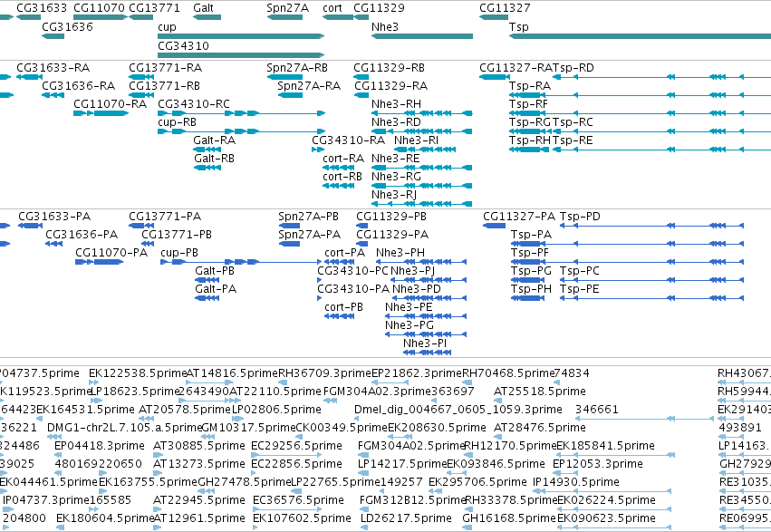This screenshot has width=771, height=532.
Task: Select protein label CG13771-PB
Action: tap(177, 235)
